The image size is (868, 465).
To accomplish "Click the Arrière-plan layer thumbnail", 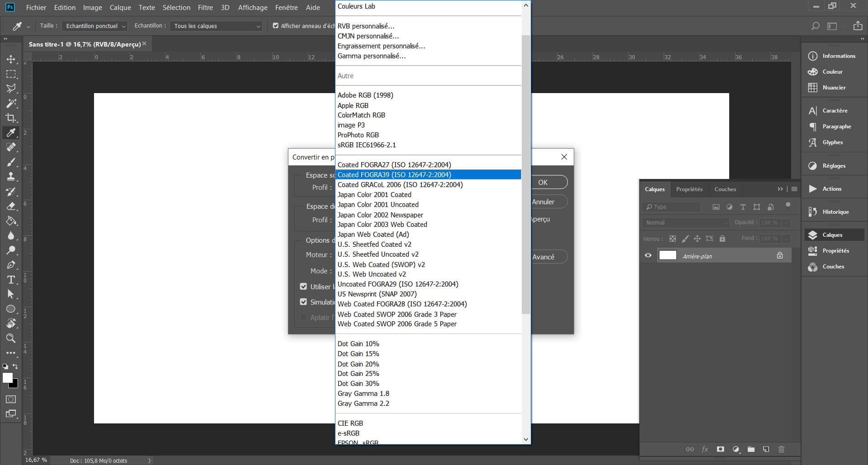I will [x=668, y=255].
